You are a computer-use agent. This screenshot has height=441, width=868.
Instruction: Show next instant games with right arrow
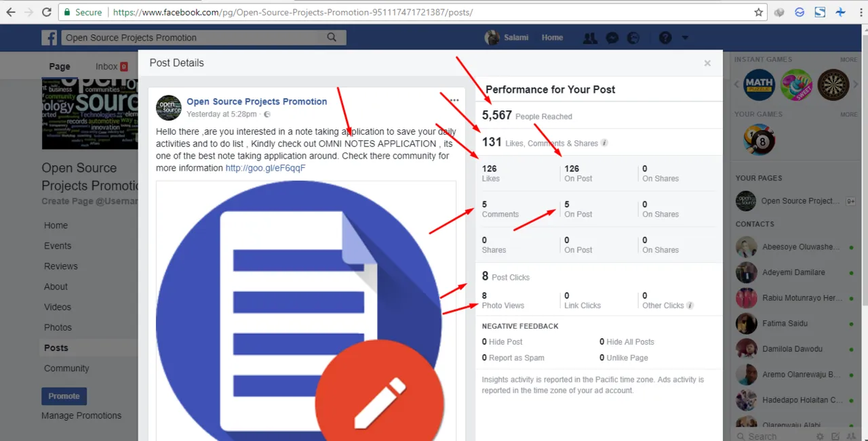pos(856,85)
